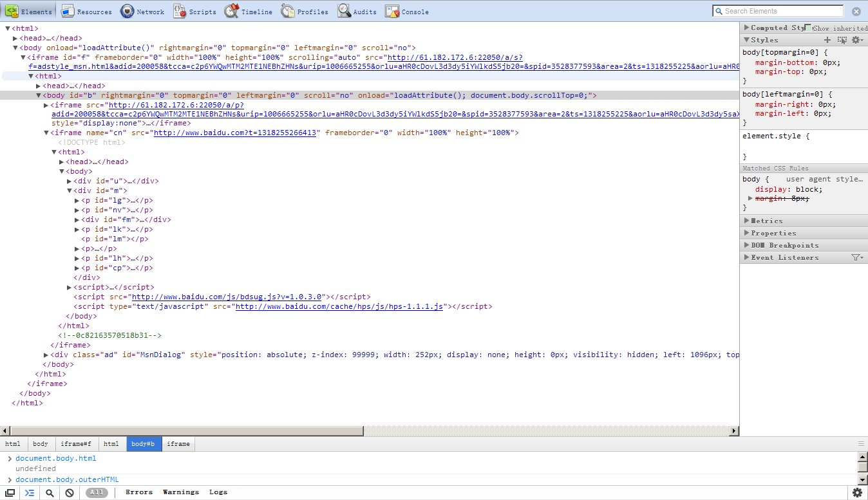Collapse the div id="m" node
Image resolution: width=868 pixels, height=500 pixels.
70,191
